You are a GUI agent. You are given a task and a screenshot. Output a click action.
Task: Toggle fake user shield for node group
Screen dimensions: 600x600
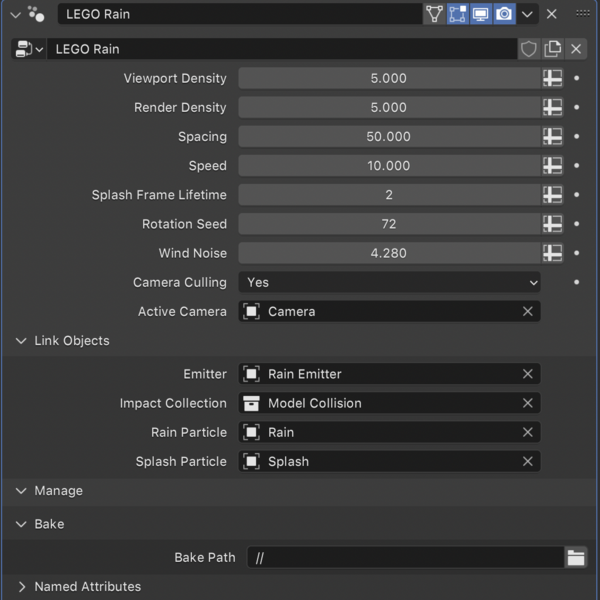click(529, 49)
